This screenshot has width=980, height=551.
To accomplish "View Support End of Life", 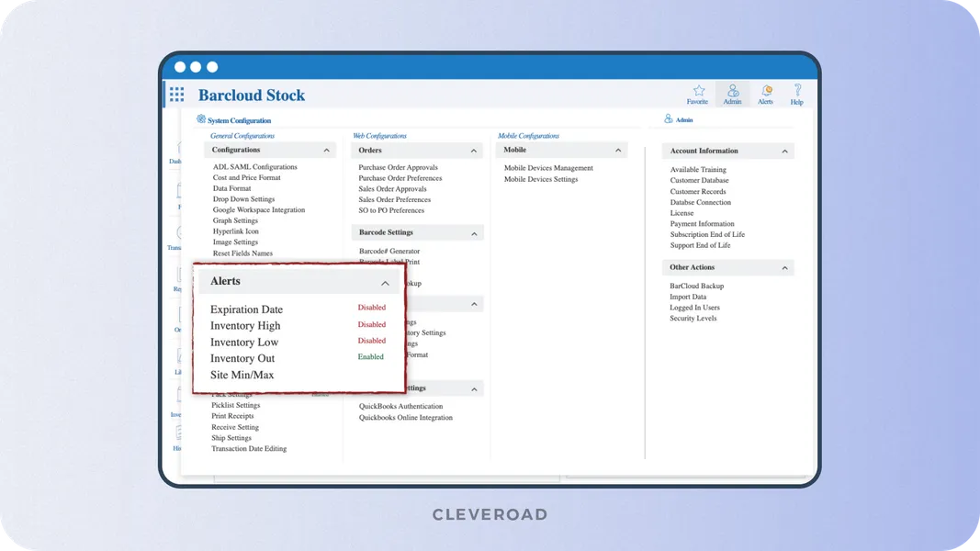I will coord(700,245).
